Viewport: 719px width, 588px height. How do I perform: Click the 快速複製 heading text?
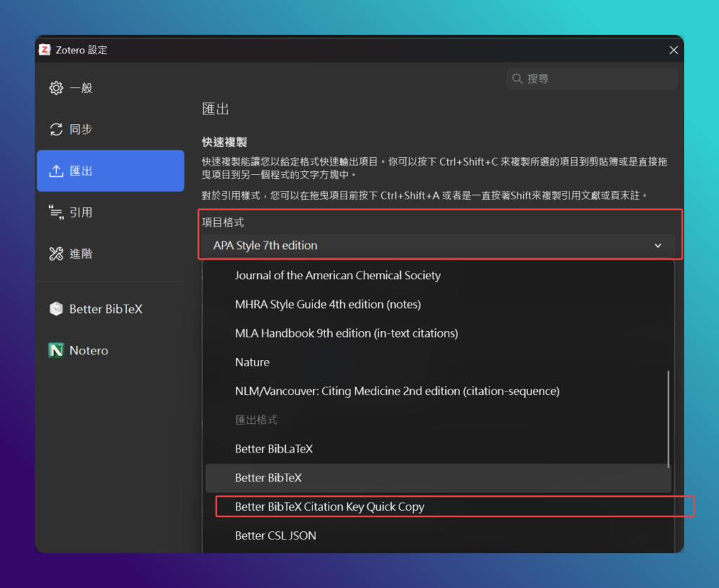[x=225, y=142]
